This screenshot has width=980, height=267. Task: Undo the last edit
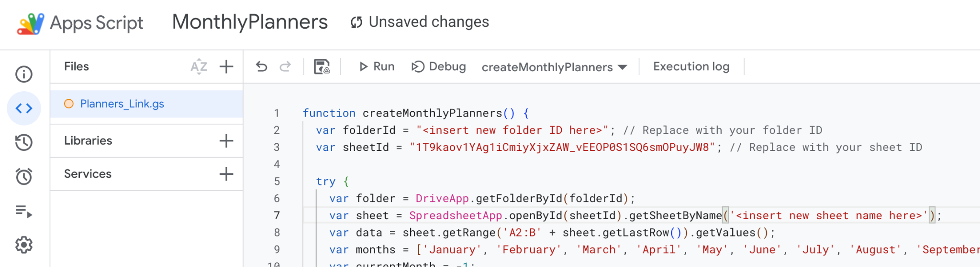click(x=262, y=66)
